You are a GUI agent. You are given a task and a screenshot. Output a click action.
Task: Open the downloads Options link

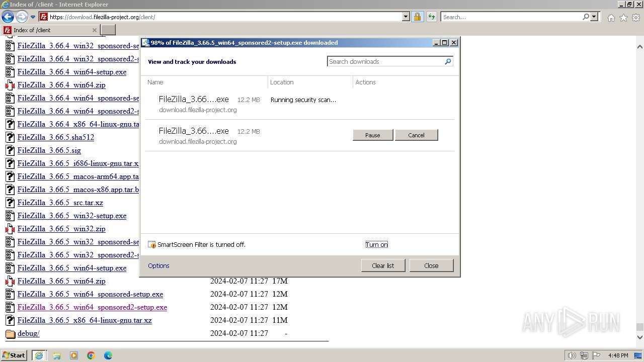pos(158,265)
